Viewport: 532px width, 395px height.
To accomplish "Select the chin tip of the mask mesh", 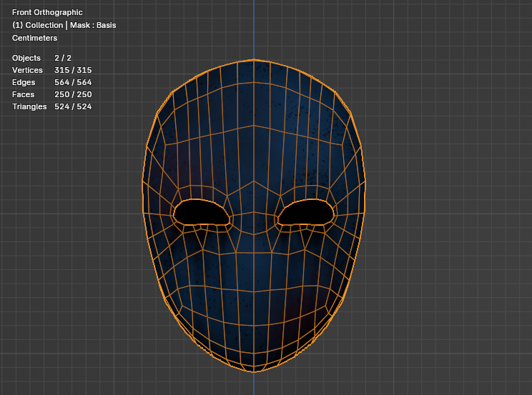I will (254, 372).
